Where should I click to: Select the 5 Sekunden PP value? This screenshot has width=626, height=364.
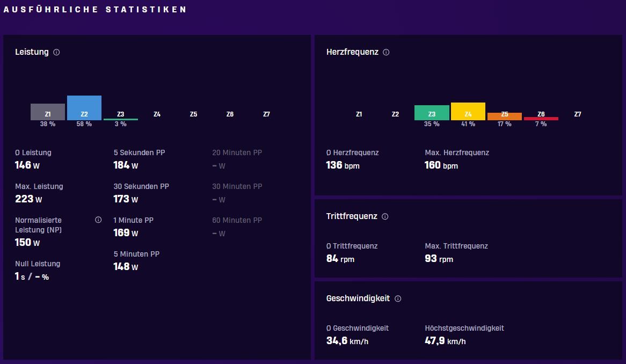click(x=126, y=165)
